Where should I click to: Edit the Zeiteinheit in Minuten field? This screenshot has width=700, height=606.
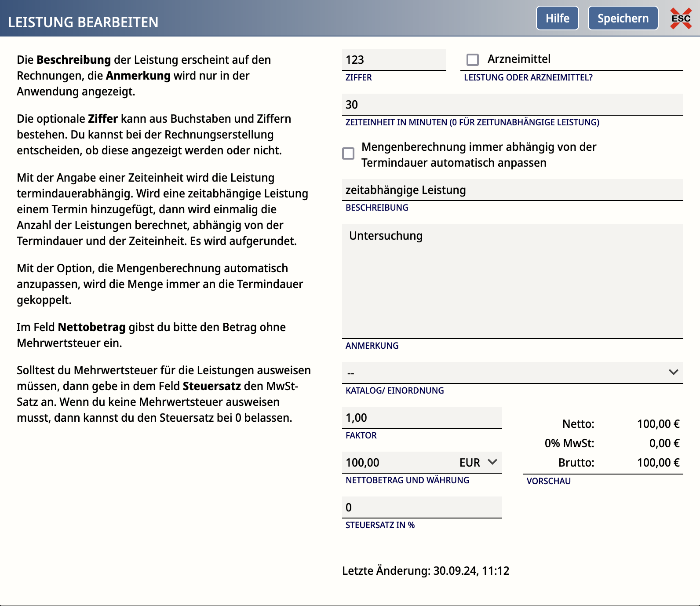(513, 104)
